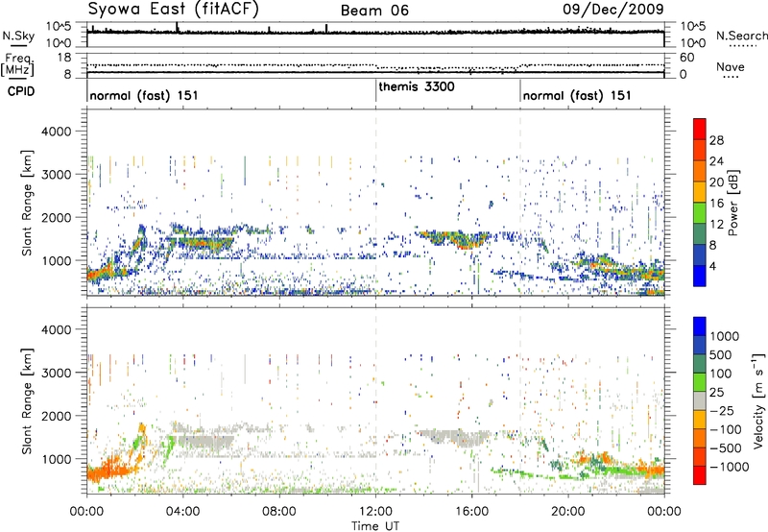Click the light green 12-16 dB power swatch
Viewport: 768px width, 532px height.
[700, 213]
